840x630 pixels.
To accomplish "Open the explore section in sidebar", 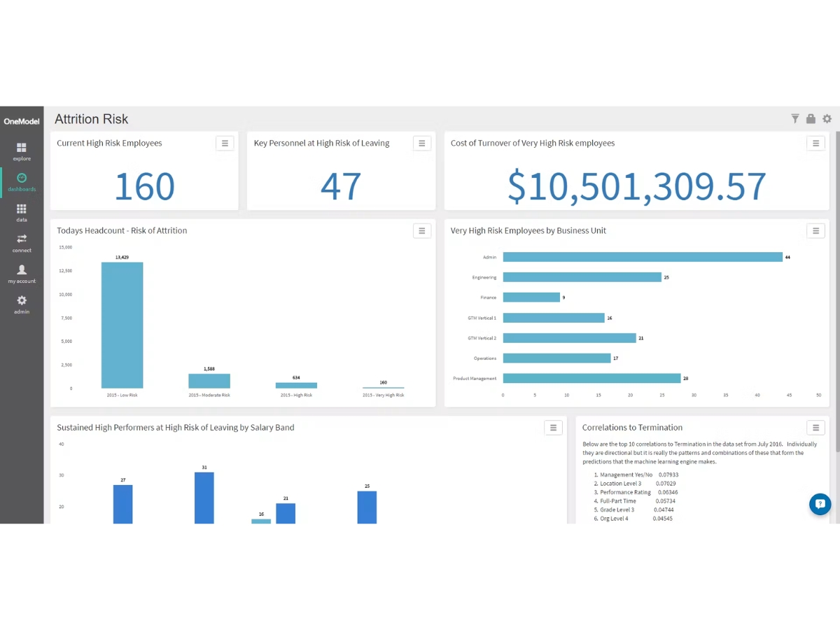I will pos(22,152).
